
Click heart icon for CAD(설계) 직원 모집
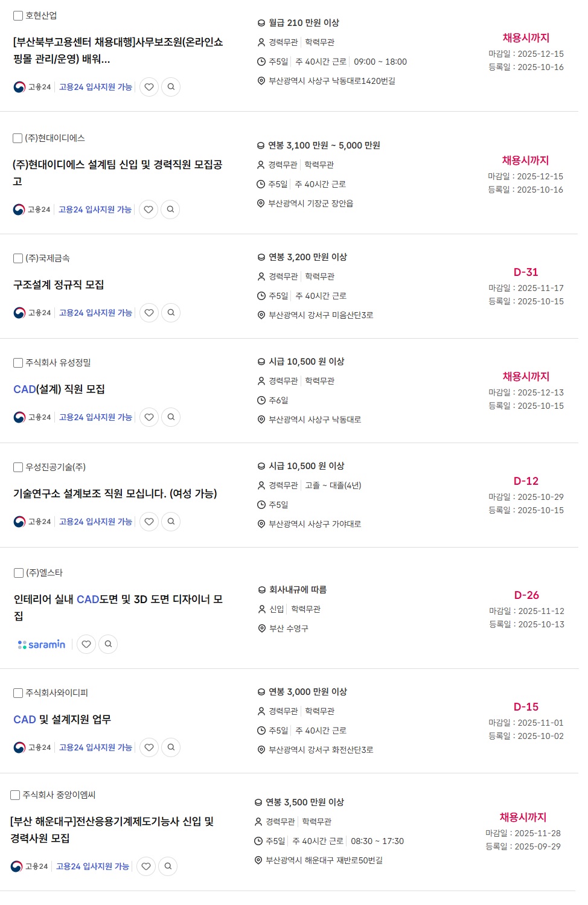pyautogui.click(x=149, y=417)
